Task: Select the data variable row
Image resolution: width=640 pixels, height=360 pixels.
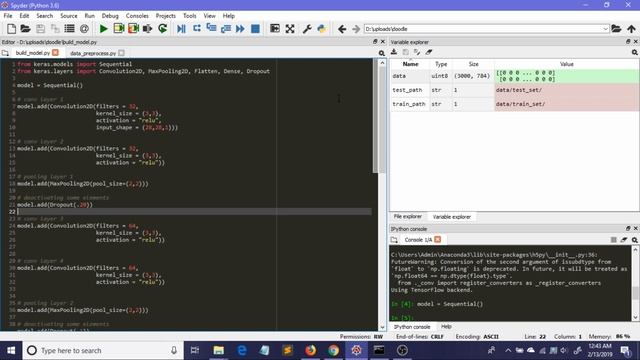Action: click(514, 76)
